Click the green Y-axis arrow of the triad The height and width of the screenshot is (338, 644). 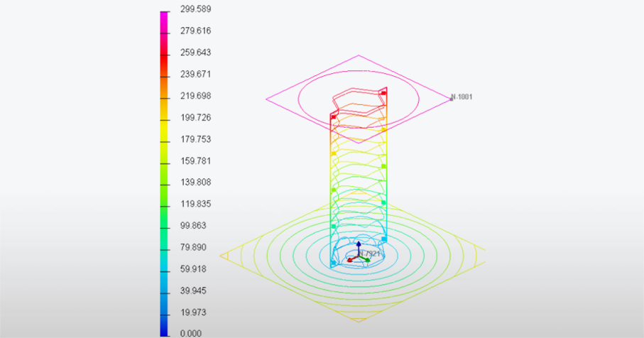[366, 259]
